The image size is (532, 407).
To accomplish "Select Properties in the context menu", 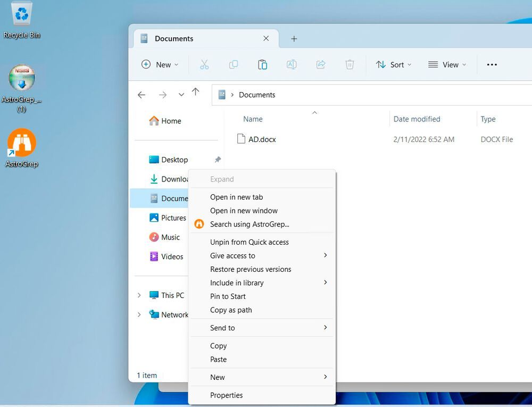I will [226, 395].
